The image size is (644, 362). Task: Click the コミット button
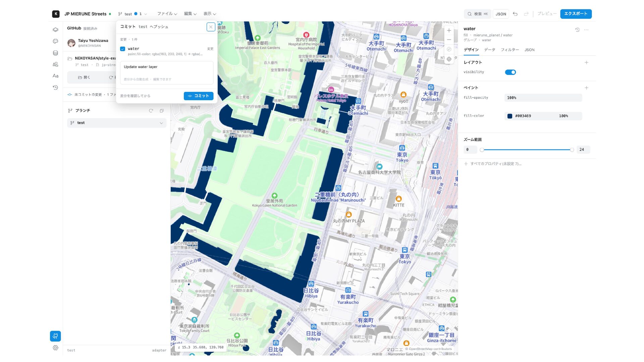coord(199,96)
